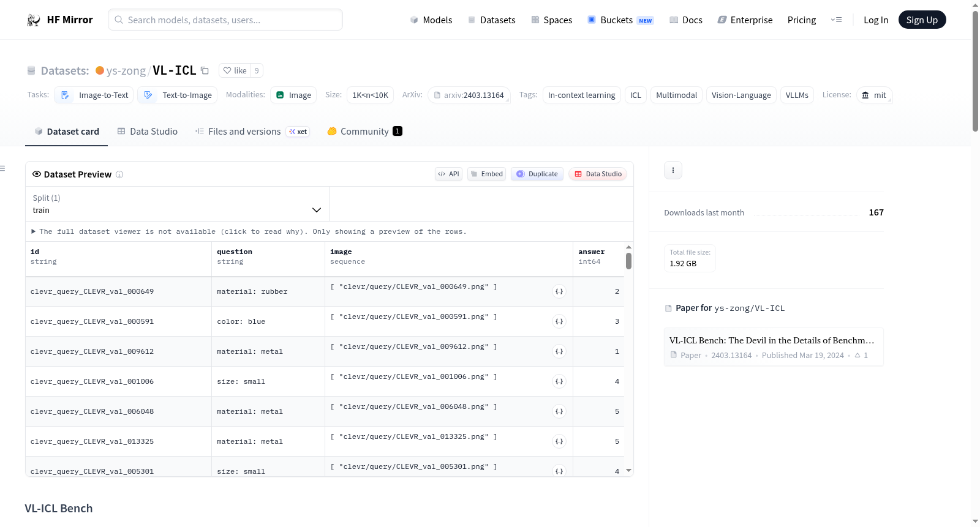Open arxiv:2403.13164 tag
980x527 pixels.
click(469, 95)
